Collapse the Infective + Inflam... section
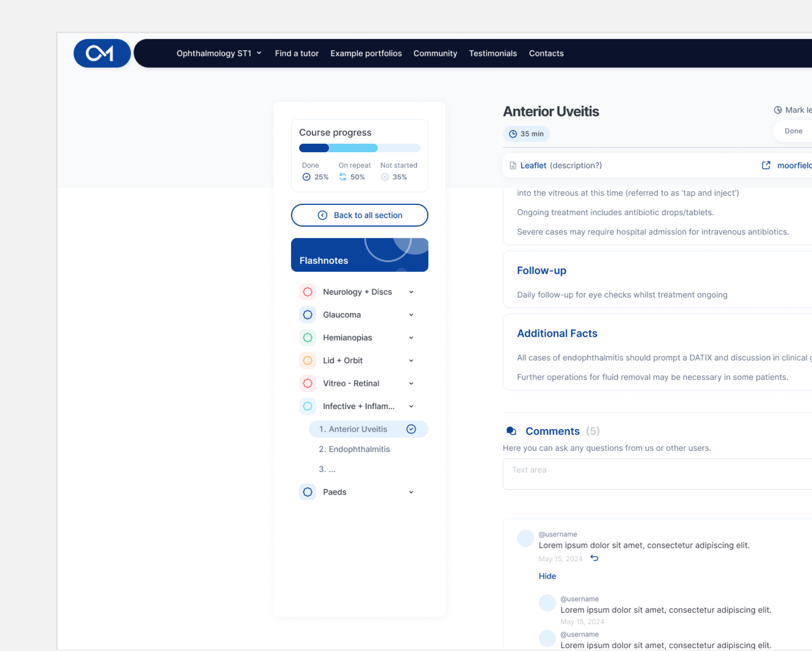Viewport: 812px width, 651px height. (411, 406)
